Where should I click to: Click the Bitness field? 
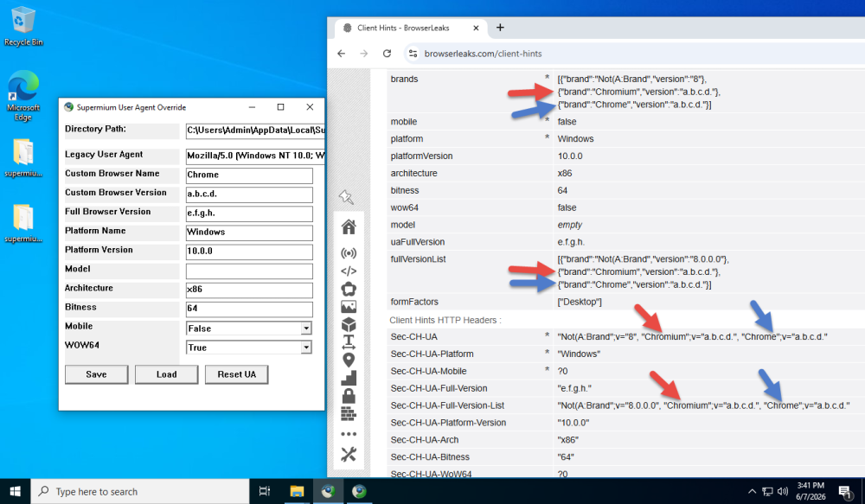tap(249, 309)
